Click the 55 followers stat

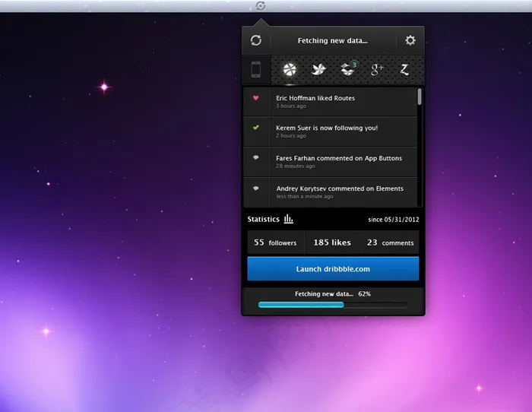coord(275,242)
